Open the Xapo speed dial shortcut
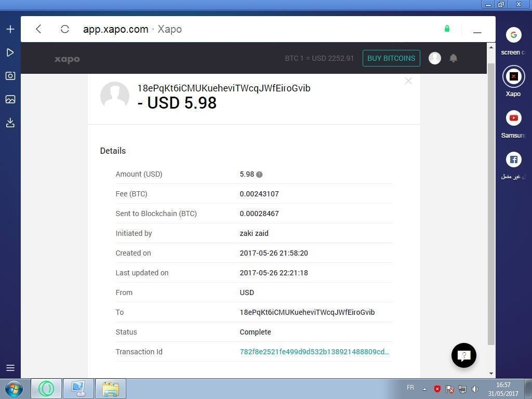The height and width of the screenshot is (399, 532). click(x=513, y=76)
